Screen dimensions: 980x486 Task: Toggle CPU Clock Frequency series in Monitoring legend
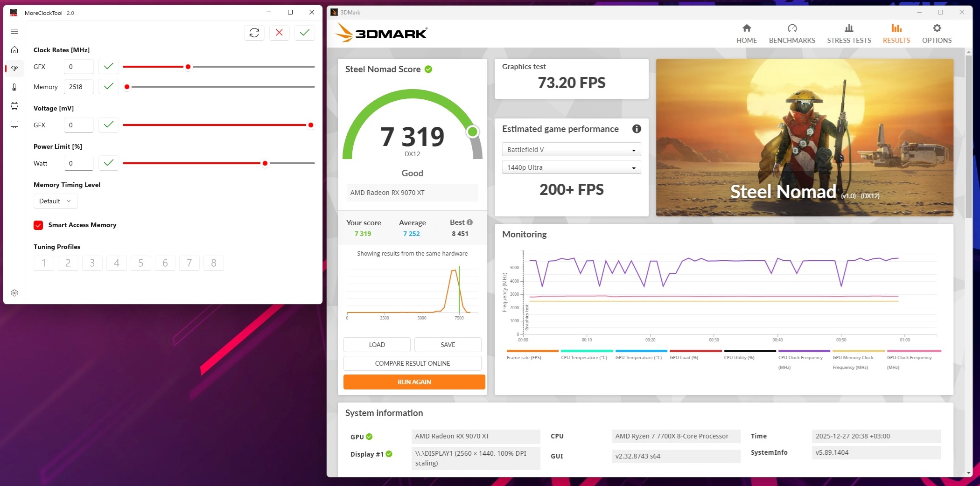[x=804, y=360]
